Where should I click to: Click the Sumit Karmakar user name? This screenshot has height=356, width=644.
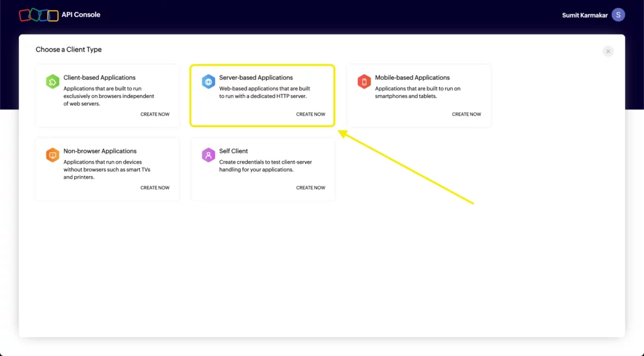584,15
